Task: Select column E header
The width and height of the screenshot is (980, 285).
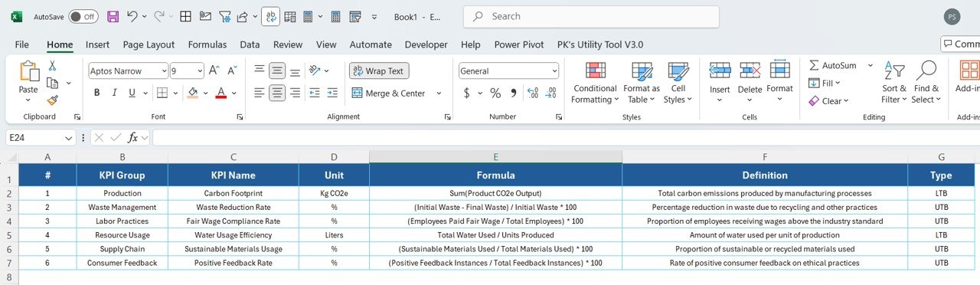Action: click(495, 156)
